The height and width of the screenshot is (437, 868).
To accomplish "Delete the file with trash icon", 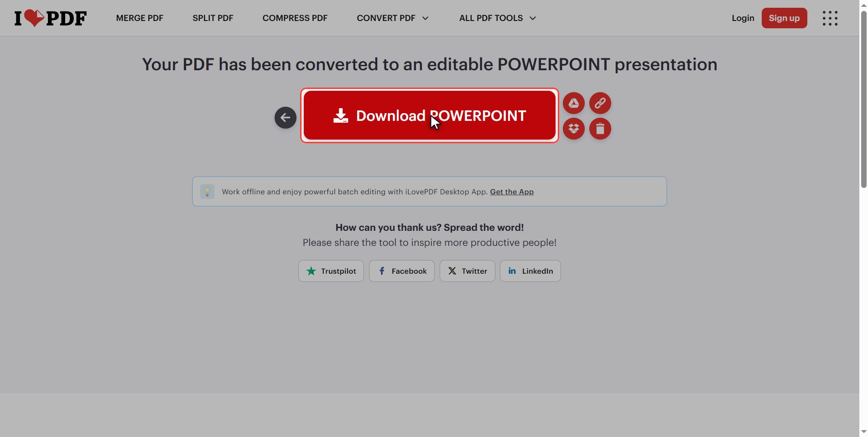I will (x=600, y=129).
